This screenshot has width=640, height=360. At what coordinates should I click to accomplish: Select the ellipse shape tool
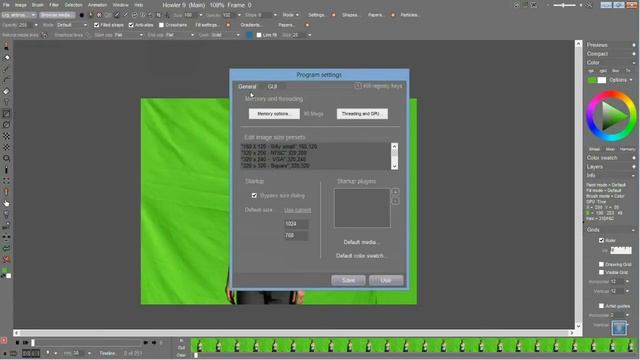[6, 125]
